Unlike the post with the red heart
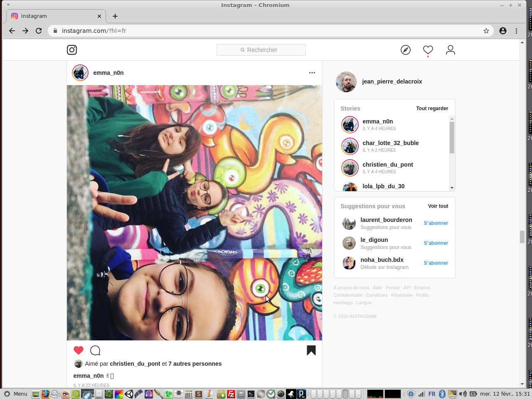 [79, 350]
